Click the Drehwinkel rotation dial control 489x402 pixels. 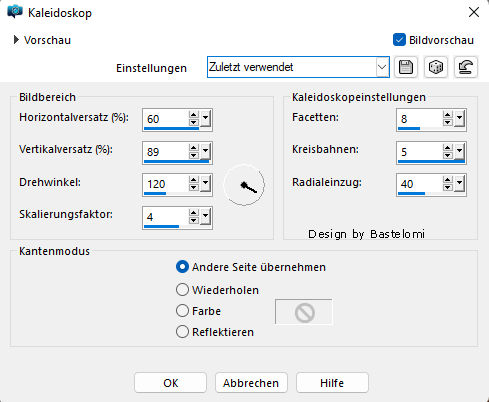[244, 185]
